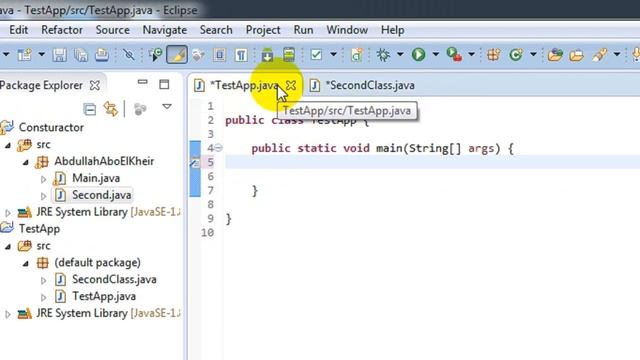Expand the SecondClass.java node
Screen dimensions: 640x360
coord(43,280)
